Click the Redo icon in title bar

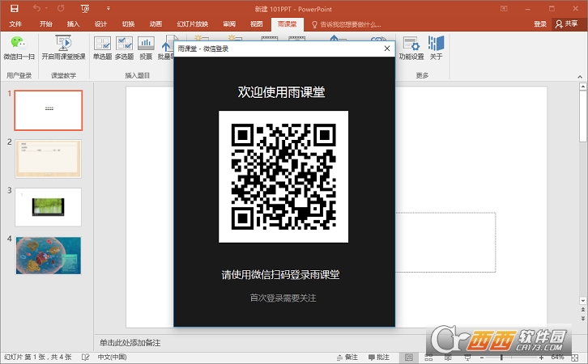click(x=61, y=8)
